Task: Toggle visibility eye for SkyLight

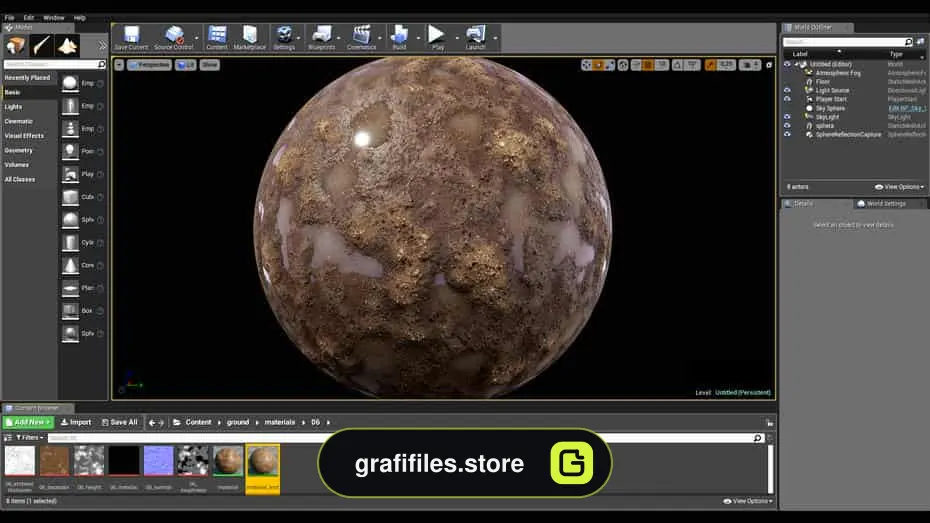Action: 787,117
